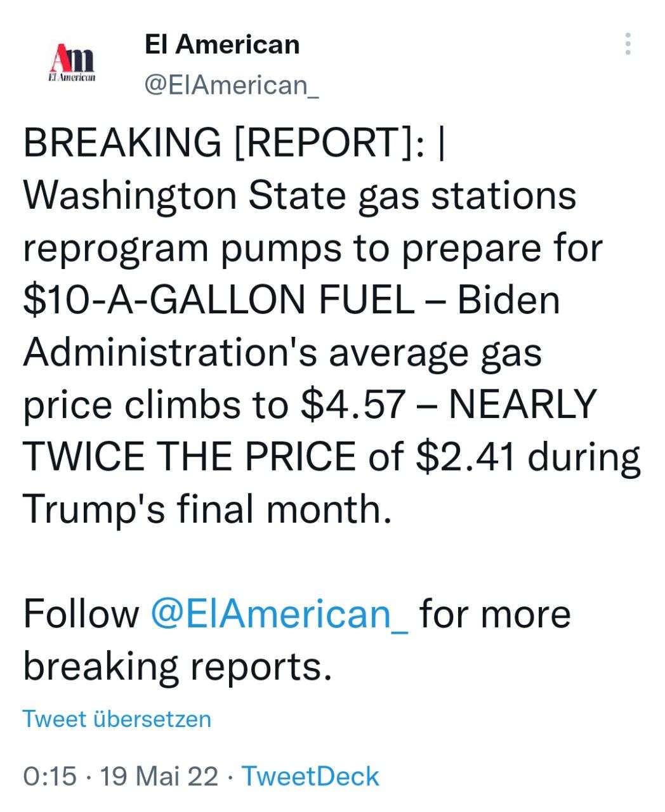Click the $2.41 price in the tweet

coord(465,457)
